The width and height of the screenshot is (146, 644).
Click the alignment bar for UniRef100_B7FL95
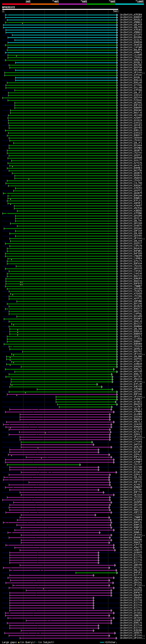coord(54,384)
